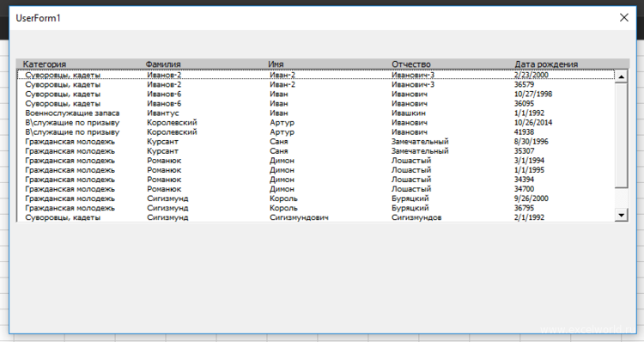This screenshot has width=644, height=342.
Task: Select the date 2/1/1992 entry
Action: [530, 217]
